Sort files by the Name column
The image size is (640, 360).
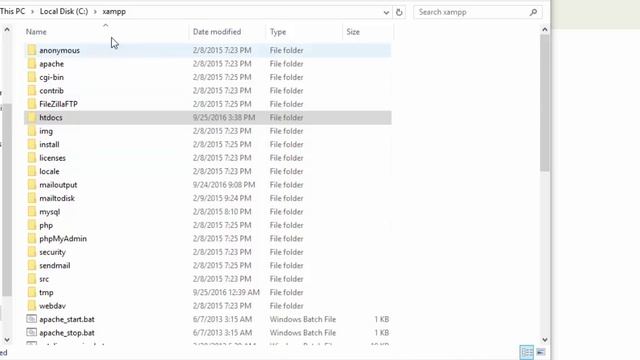click(x=36, y=32)
